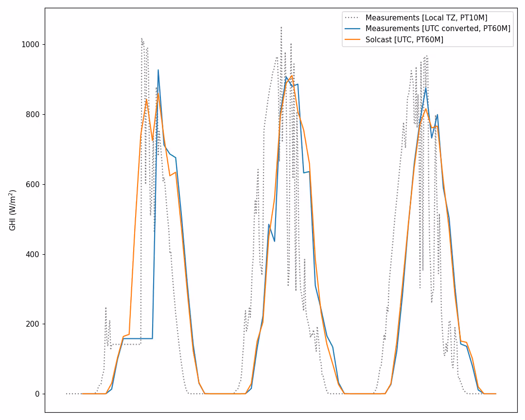Click the y-axis tick label 1000
The height and width of the screenshot is (420, 525).
(31, 45)
